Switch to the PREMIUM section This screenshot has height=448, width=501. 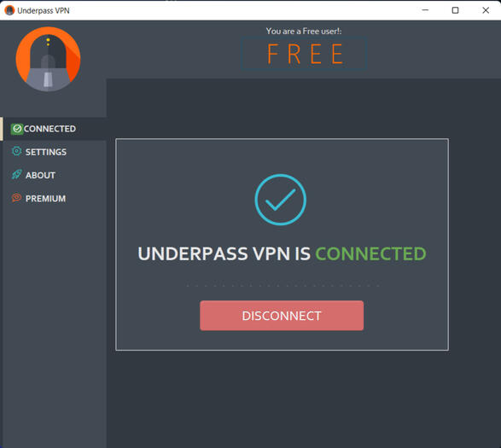53,199
